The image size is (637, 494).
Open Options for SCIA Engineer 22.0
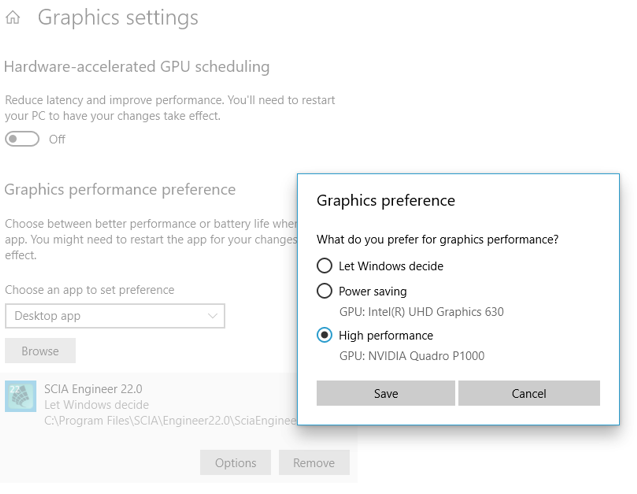tap(235, 463)
